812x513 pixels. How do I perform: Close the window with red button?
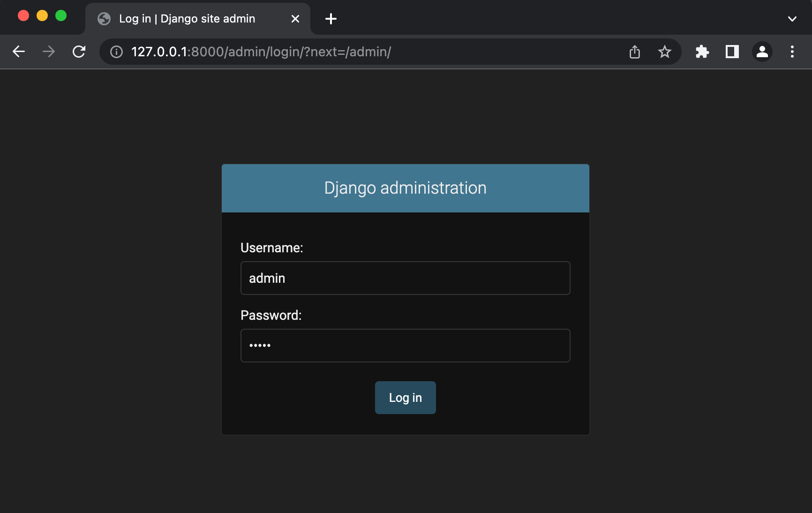pos(23,15)
